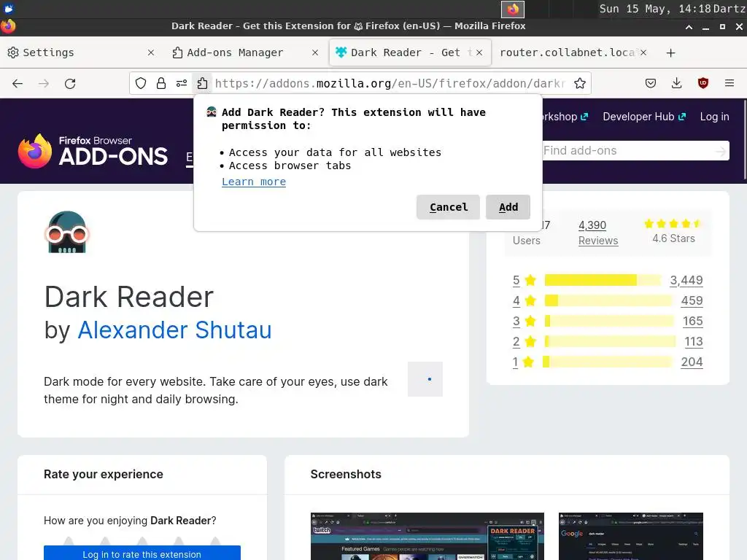Click the extension puzzle icon in URL bar
The width and height of the screenshot is (747, 560).
(202, 84)
